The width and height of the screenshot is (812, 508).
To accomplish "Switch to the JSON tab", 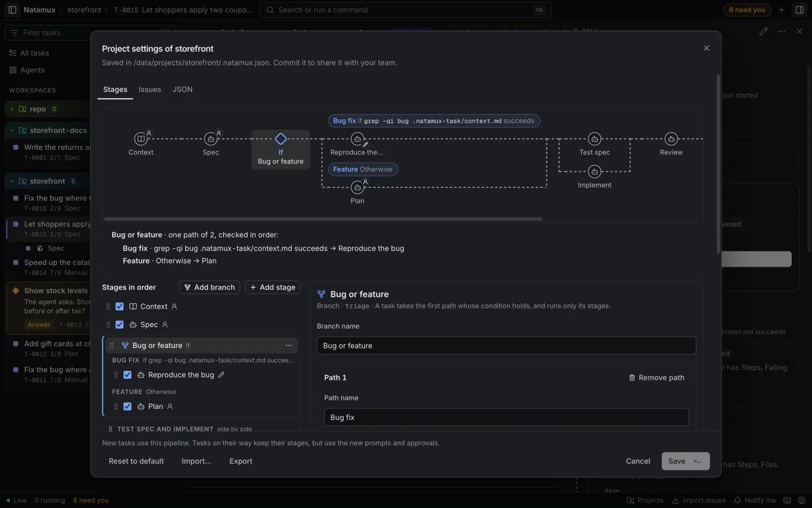I will click(x=182, y=89).
